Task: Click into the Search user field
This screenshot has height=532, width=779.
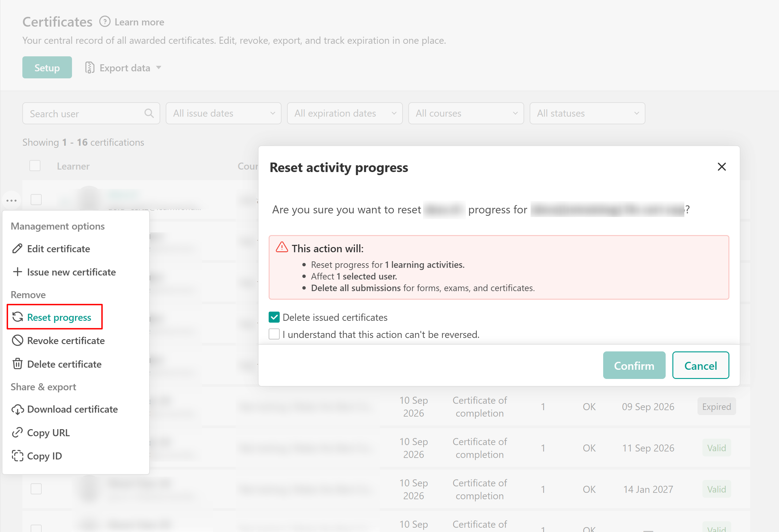Action: pyautogui.click(x=91, y=113)
